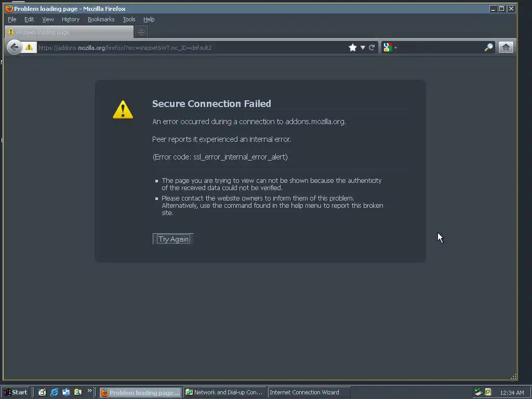Open the Help menu
The image size is (532, 399).
(x=149, y=19)
